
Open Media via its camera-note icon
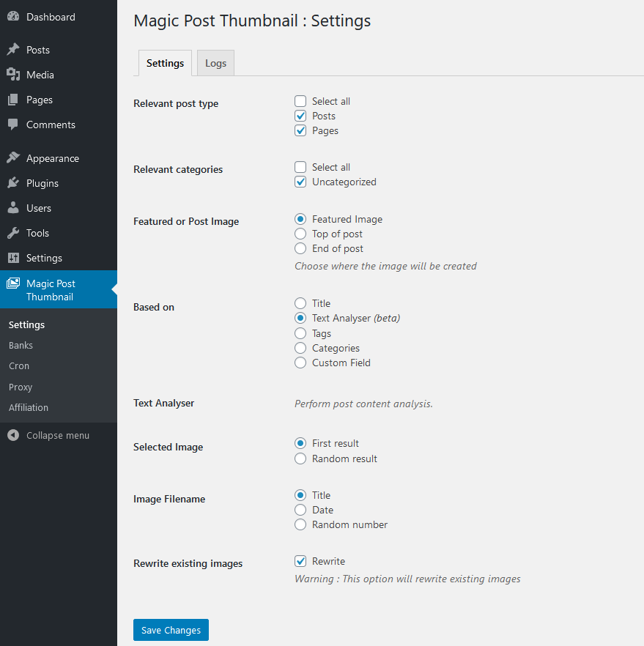(13, 75)
